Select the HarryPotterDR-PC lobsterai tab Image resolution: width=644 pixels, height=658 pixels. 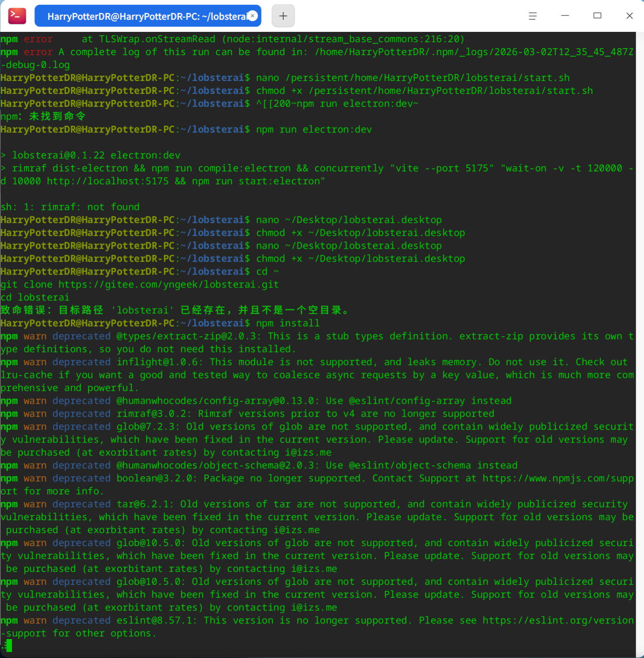click(x=142, y=16)
